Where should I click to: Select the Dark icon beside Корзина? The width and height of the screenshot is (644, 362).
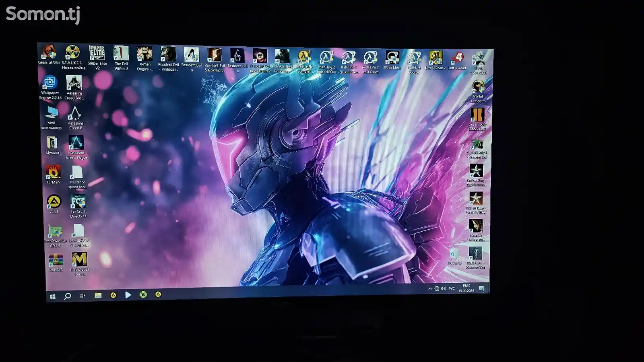click(x=475, y=258)
